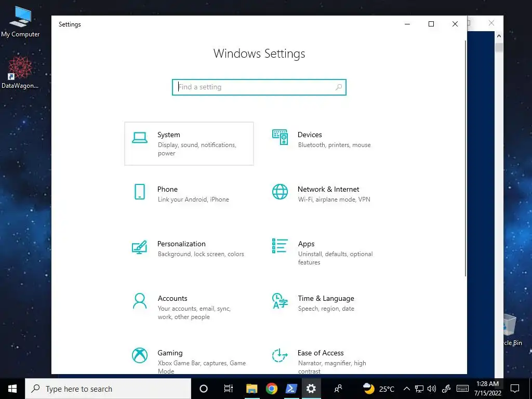
Task: Click scroll-up arrow in background window
Action: point(499,36)
